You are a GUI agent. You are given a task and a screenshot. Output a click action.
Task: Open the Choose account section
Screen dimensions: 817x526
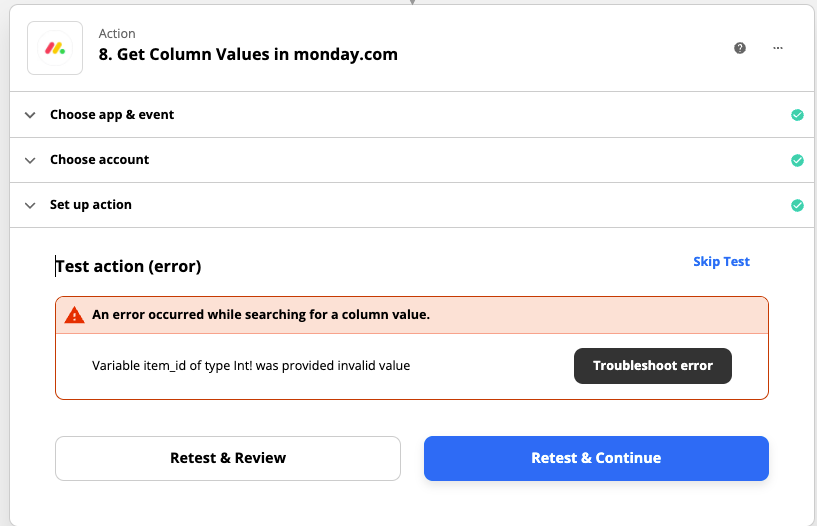412,160
